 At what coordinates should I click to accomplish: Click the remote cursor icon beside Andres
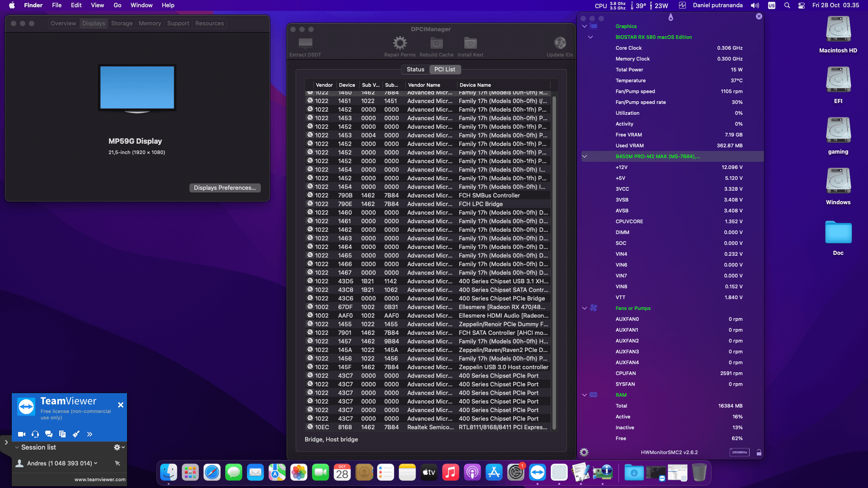118,463
